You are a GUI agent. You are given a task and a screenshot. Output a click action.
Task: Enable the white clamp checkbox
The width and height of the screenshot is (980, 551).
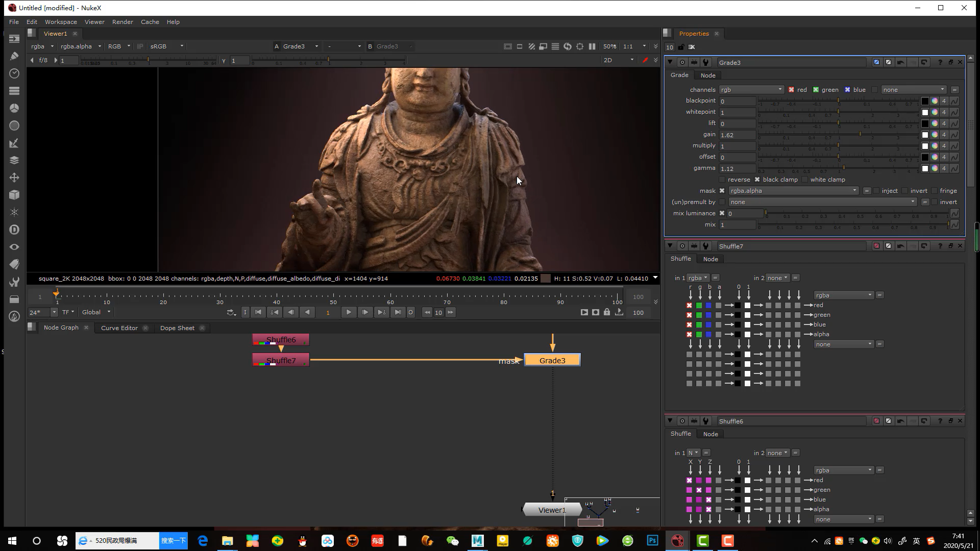coord(805,180)
